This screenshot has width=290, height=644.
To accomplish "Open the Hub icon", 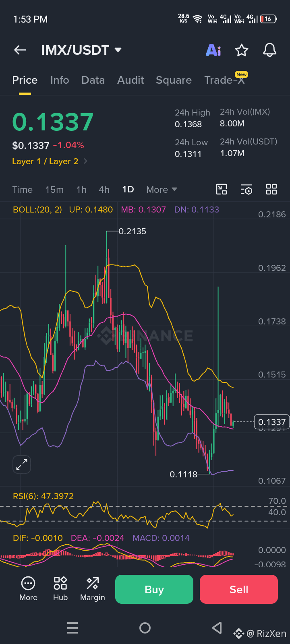I will (x=60, y=589).
